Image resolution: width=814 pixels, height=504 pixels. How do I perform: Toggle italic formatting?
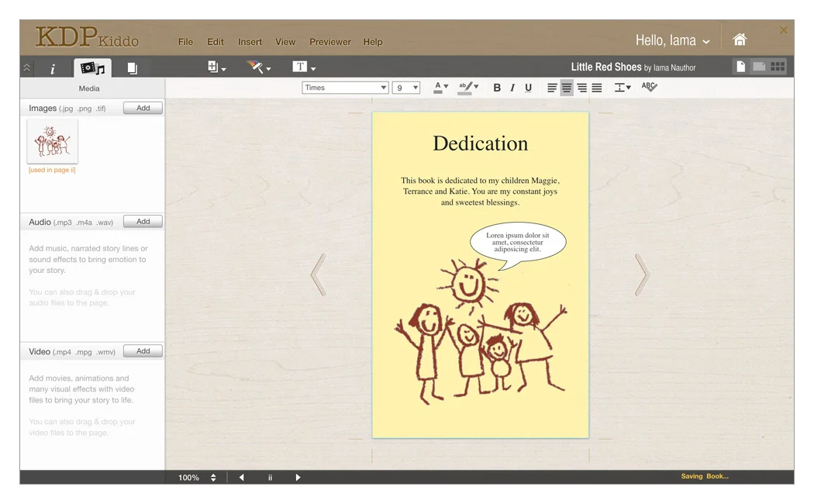(x=512, y=88)
